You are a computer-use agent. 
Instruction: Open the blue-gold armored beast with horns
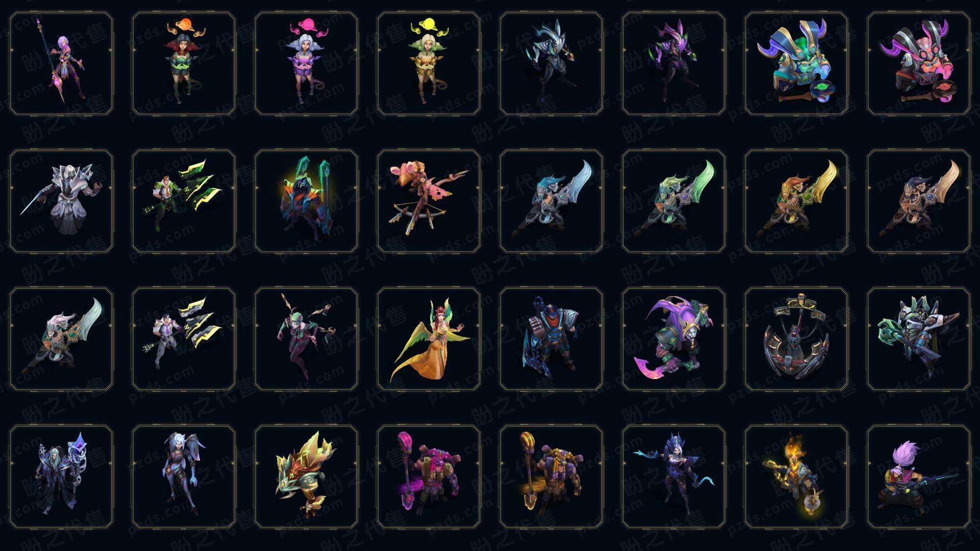[x=796, y=64]
